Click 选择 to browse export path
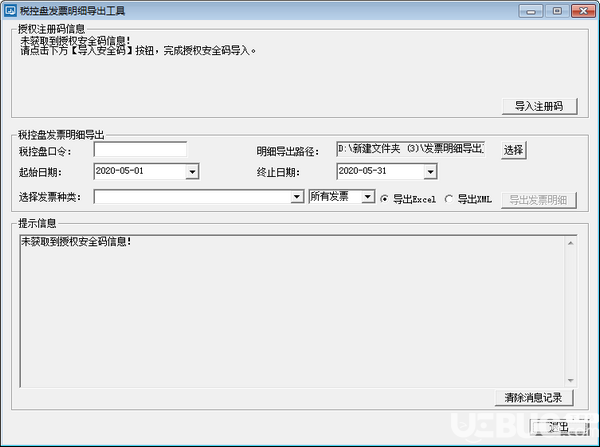 (x=514, y=150)
